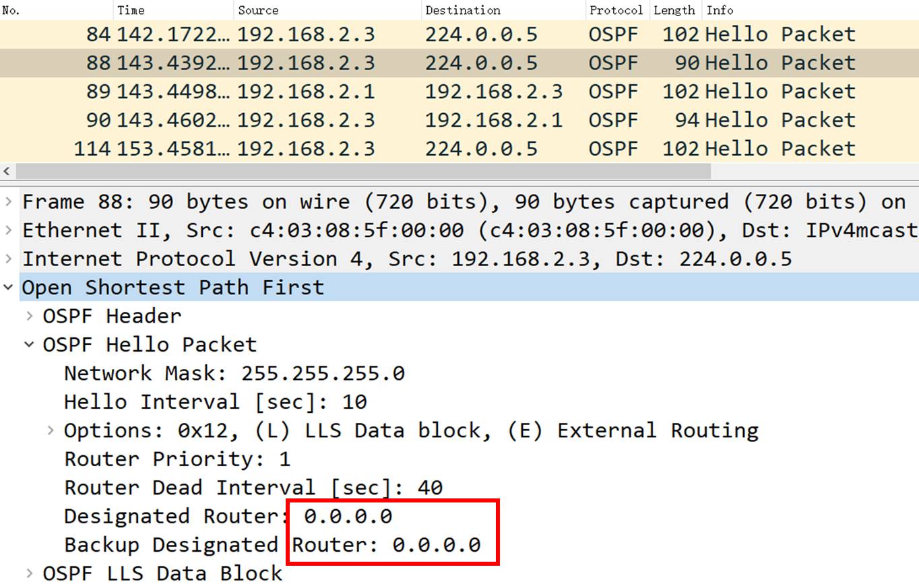Click the Destination column header
The image size is (919, 588).
[463, 10]
